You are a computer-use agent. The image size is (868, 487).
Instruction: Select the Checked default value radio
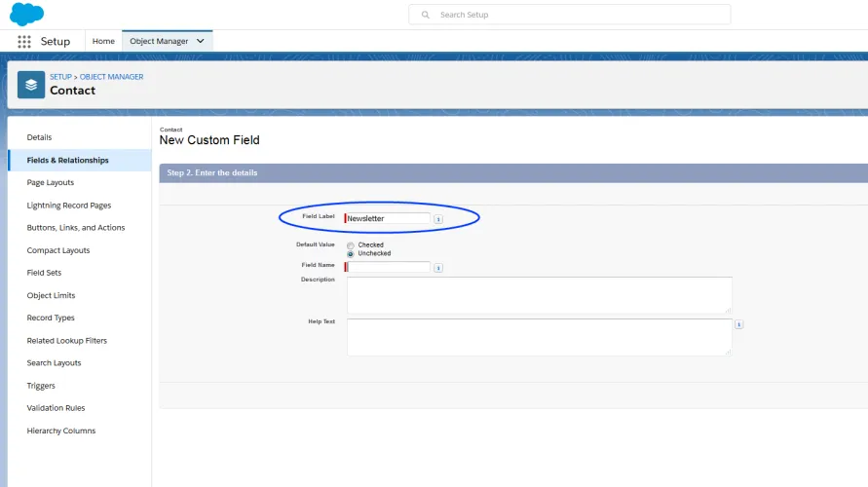coord(351,245)
